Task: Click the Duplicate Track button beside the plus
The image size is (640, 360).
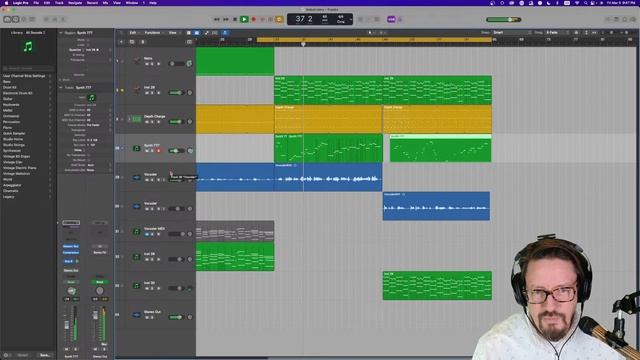Action: tap(132, 42)
